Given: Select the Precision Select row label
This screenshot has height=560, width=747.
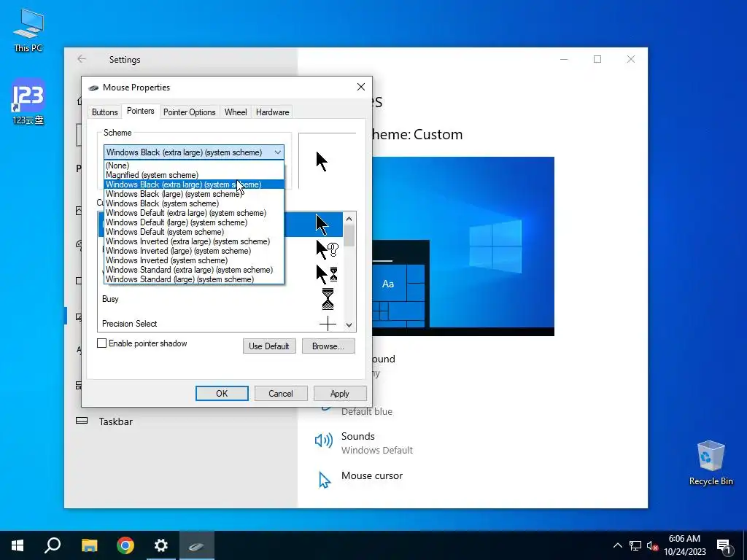Looking at the screenshot, I should (x=130, y=324).
